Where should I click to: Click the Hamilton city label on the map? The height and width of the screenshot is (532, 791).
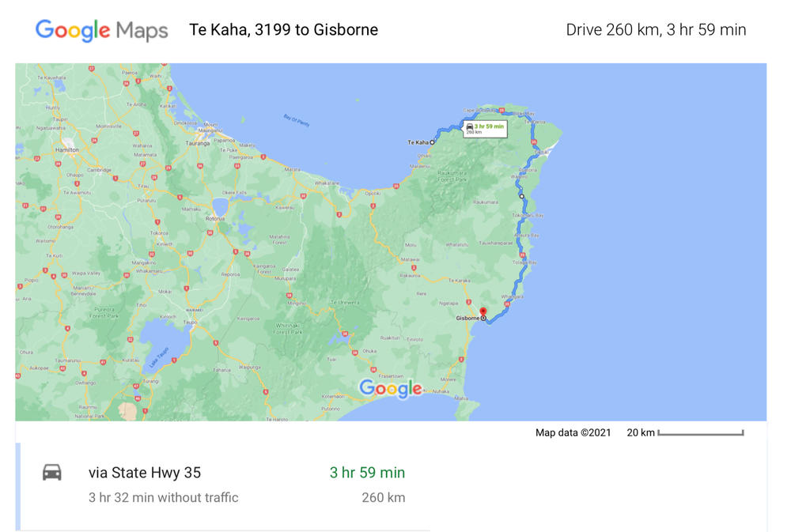[x=66, y=149]
